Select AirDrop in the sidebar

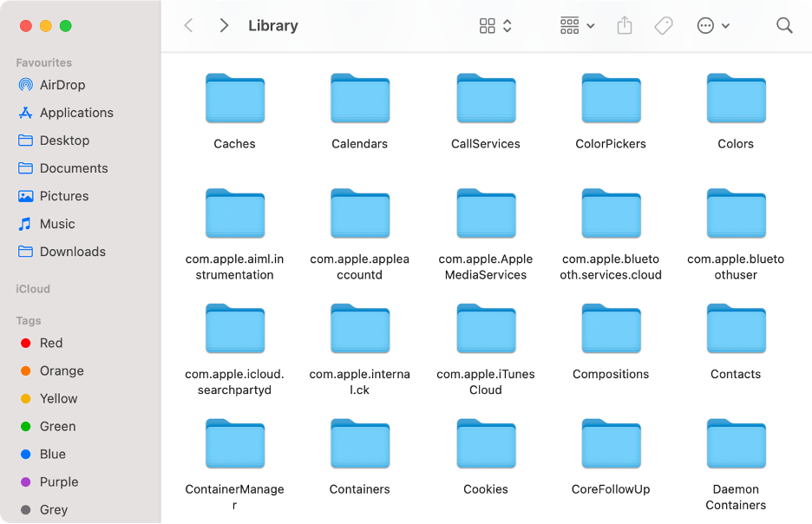tap(52, 85)
